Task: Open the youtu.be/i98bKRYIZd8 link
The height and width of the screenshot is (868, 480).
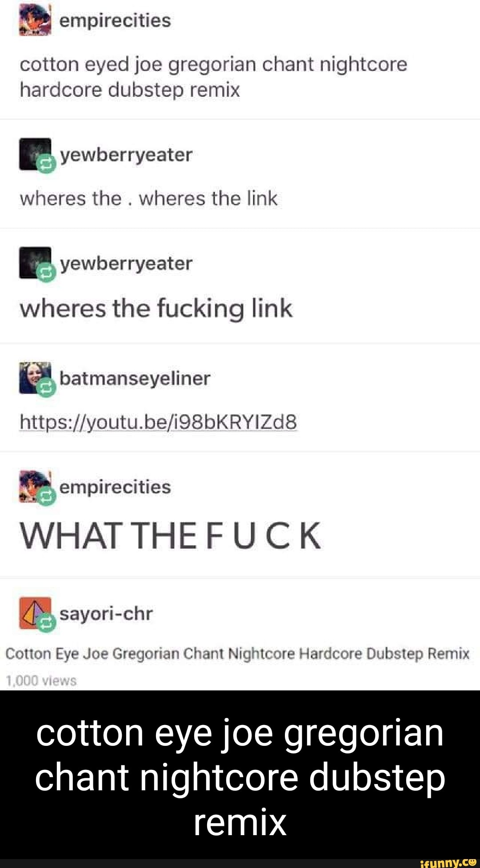Action: (x=158, y=422)
